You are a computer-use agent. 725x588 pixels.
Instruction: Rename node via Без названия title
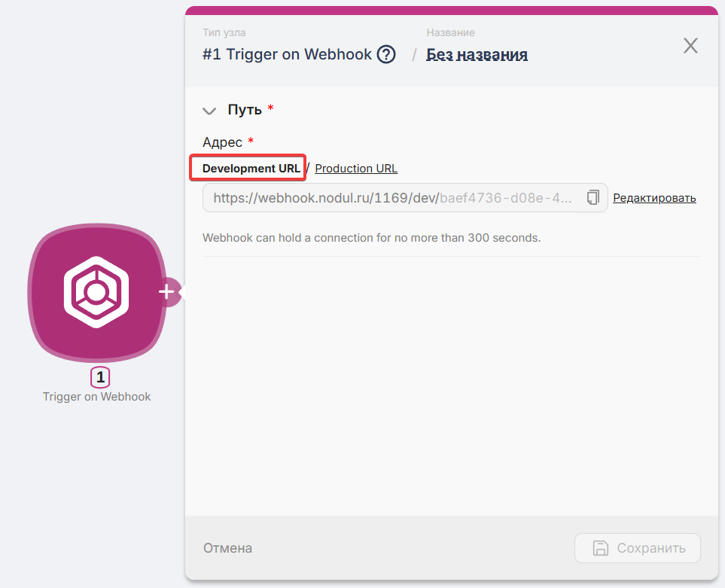[477, 54]
